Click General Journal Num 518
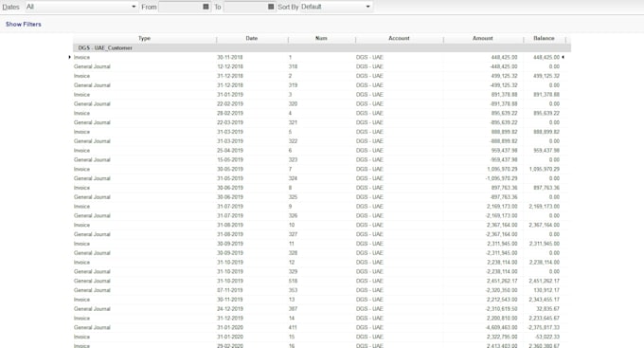The height and width of the screenshot is (348, 644). pyautogui.click(x=293, y=281)
